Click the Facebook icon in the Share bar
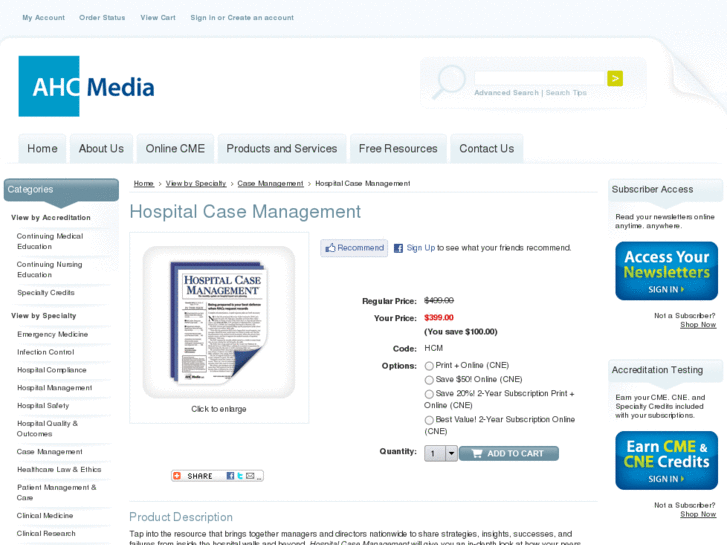 point(230,476)
